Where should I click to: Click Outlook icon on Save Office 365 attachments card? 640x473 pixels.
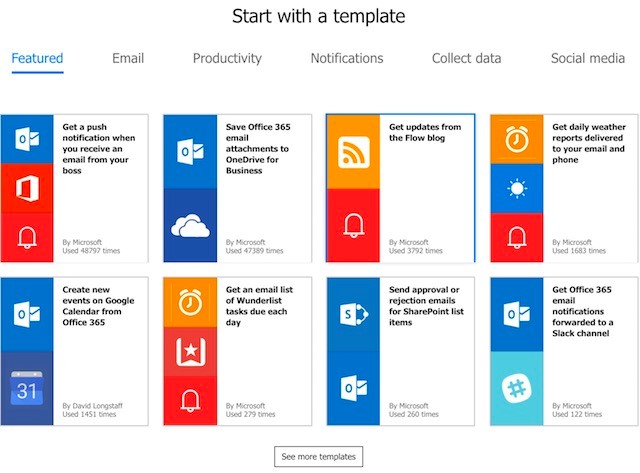190,151
